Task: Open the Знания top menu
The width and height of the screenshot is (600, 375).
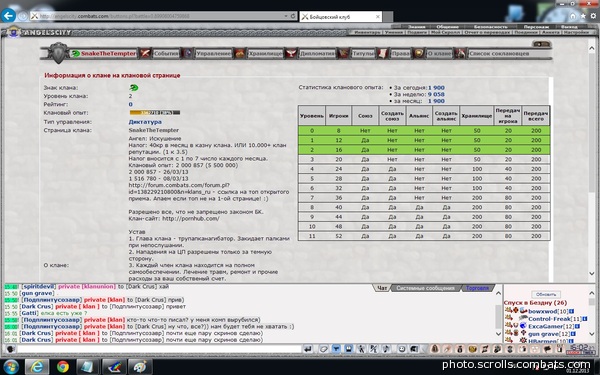Action: (x=416, y=27)
